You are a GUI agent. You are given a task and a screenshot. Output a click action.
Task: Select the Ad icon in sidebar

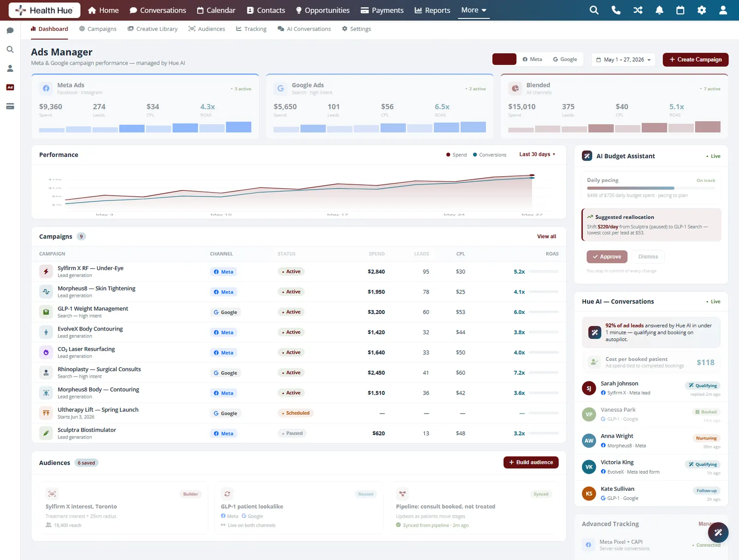(x=10, y=87)
